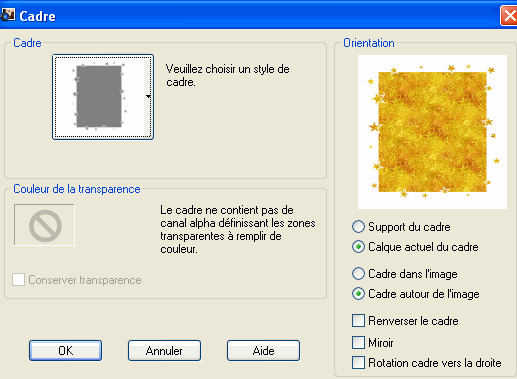Image resolution: width=517 pixels, height=379 pixels.
Task: Check Rotation cadre vers la droite
Action: point(358,363)
